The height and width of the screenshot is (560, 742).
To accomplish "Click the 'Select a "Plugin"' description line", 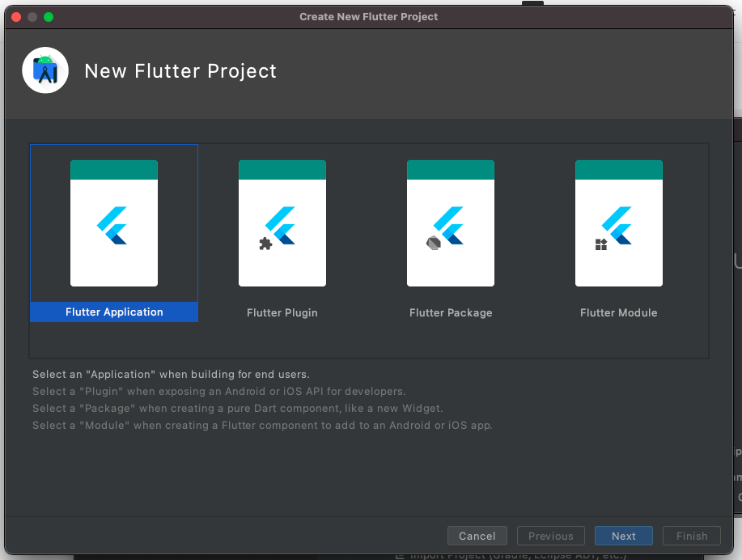I will click(219, 392).
